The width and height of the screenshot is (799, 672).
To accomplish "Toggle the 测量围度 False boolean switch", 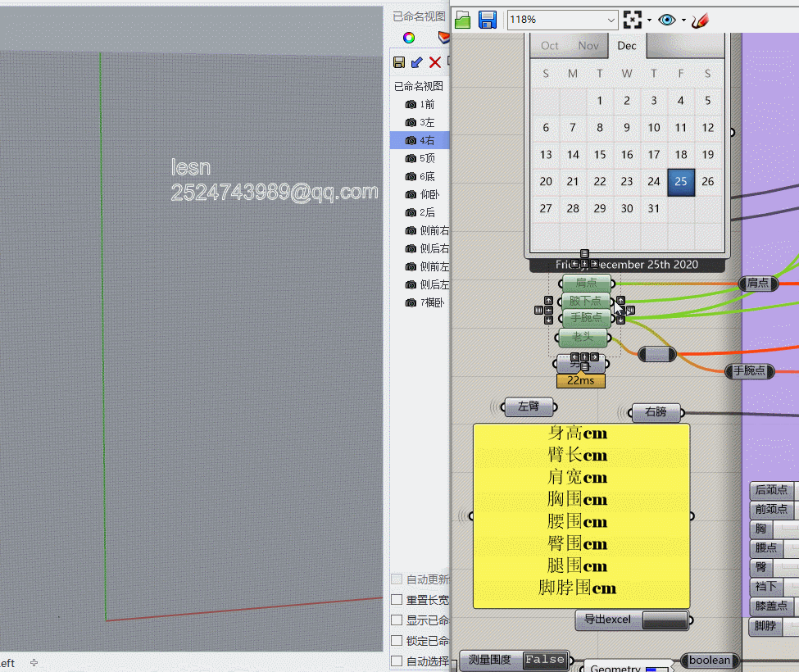I will pos(545,660).
